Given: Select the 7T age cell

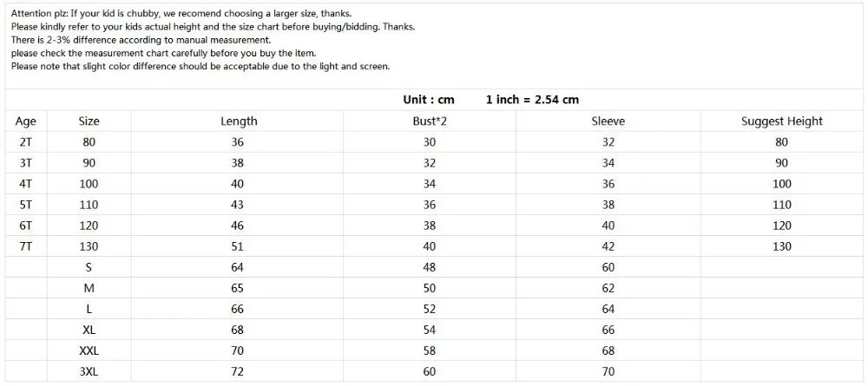Looking at the screenshot, I should [x=25, y=246].
